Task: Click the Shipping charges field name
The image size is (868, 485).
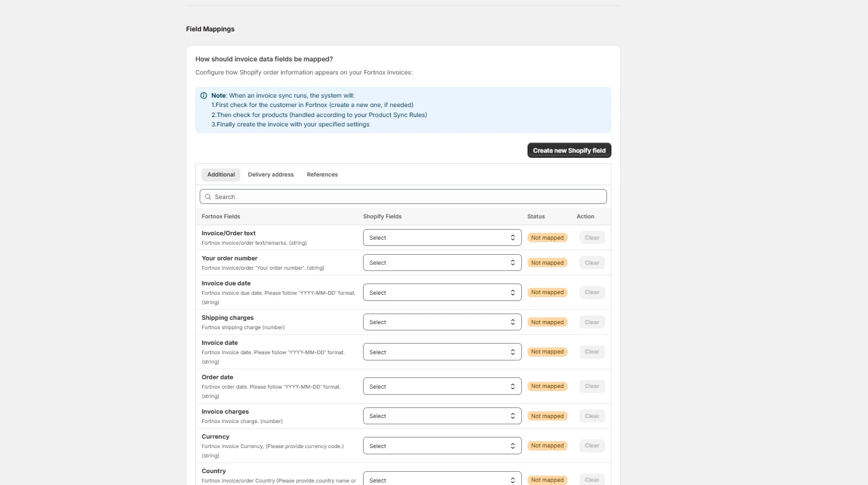Action: (228, 318)
